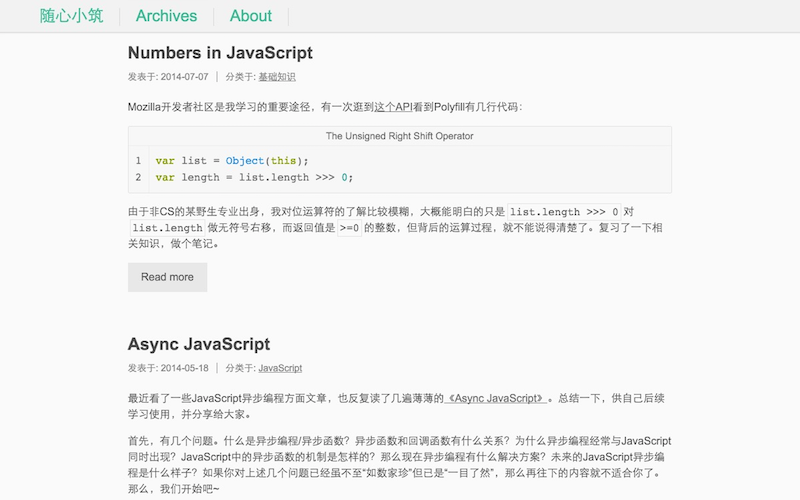
Task: Click the Unsigned Right Shift Operator code caption
Action: 399,136
